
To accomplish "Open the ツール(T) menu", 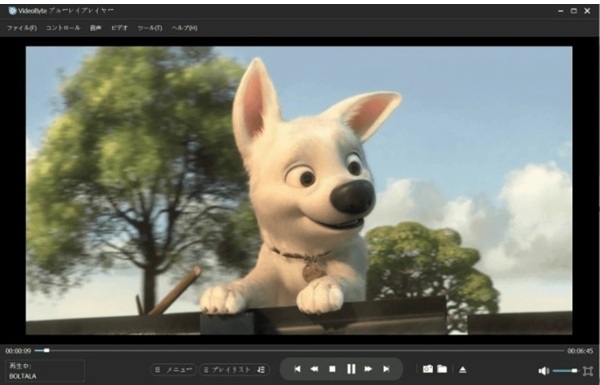I will click(x=150, y=28).
